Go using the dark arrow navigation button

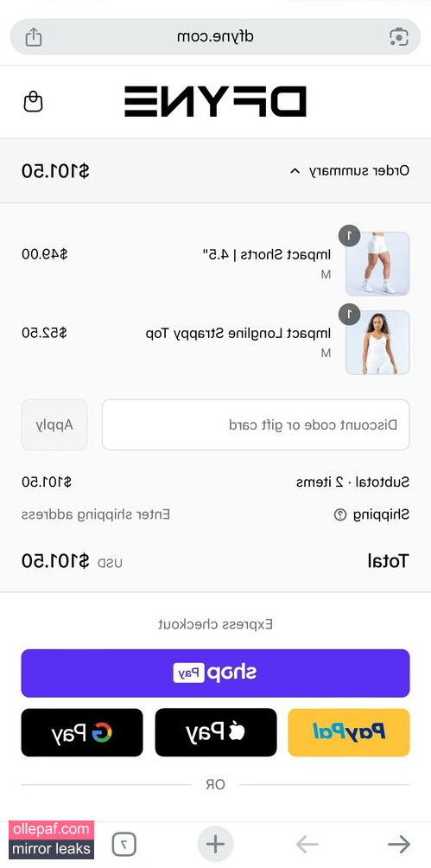tap(398, 845)
